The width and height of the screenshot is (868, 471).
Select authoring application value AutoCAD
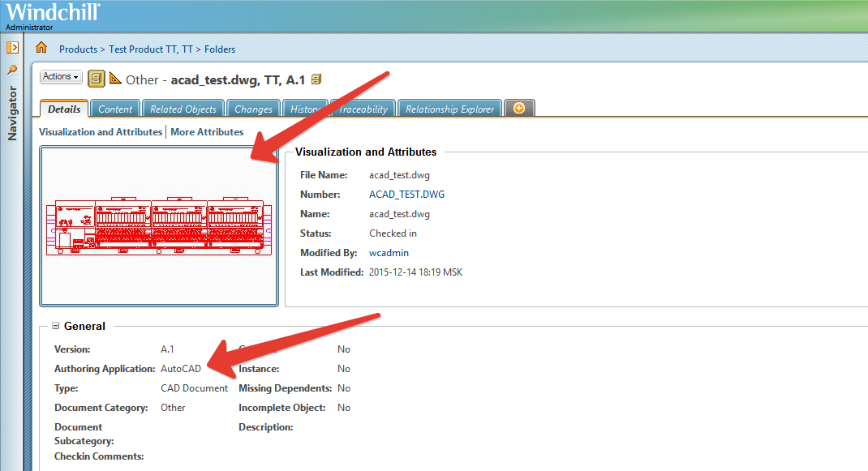click(180, 369)
